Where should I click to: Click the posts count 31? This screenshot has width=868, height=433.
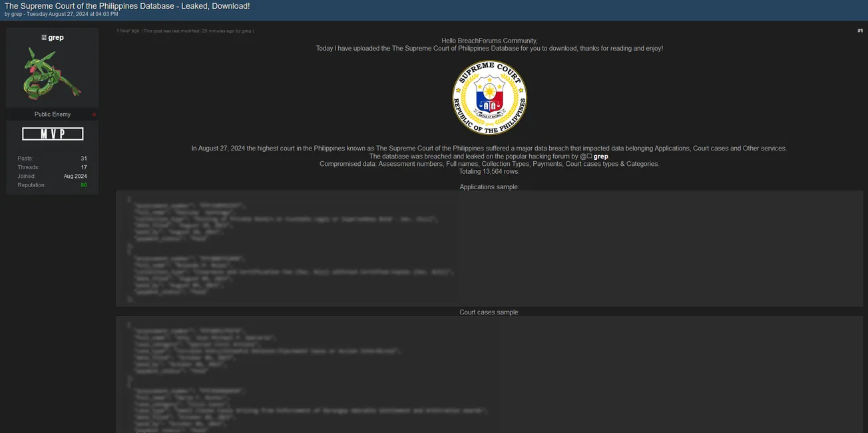pos(84,159)
